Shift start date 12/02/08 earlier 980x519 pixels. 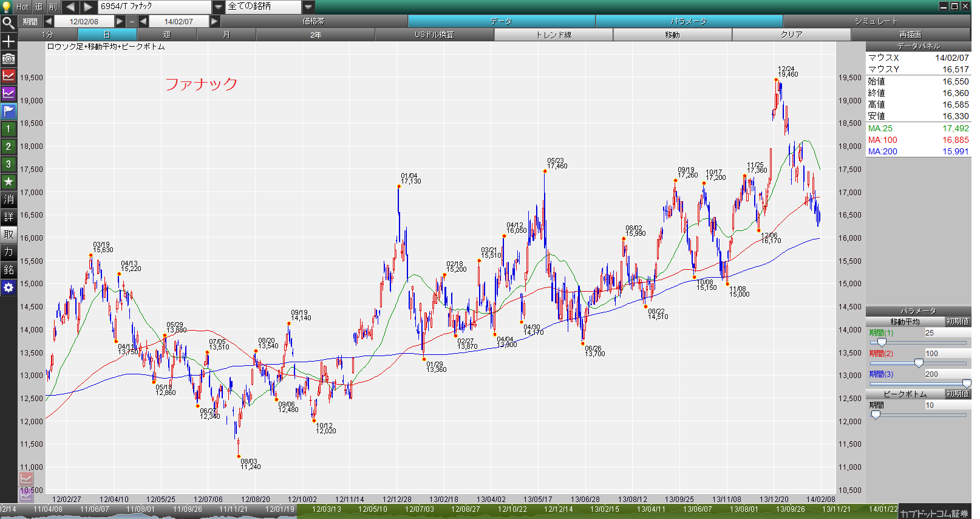[49, 21]
